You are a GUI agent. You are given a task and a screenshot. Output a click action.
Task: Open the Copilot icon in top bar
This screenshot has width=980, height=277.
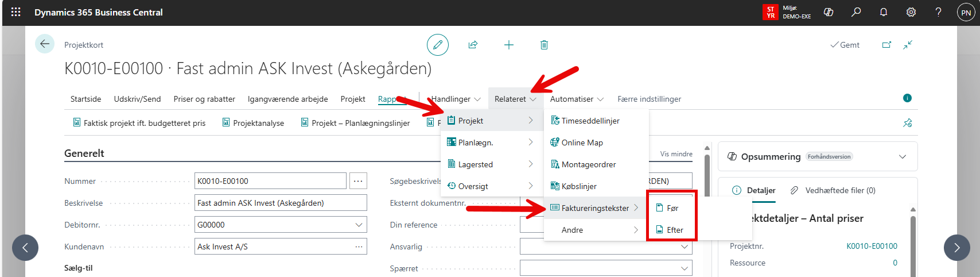[x=829, y=12]
